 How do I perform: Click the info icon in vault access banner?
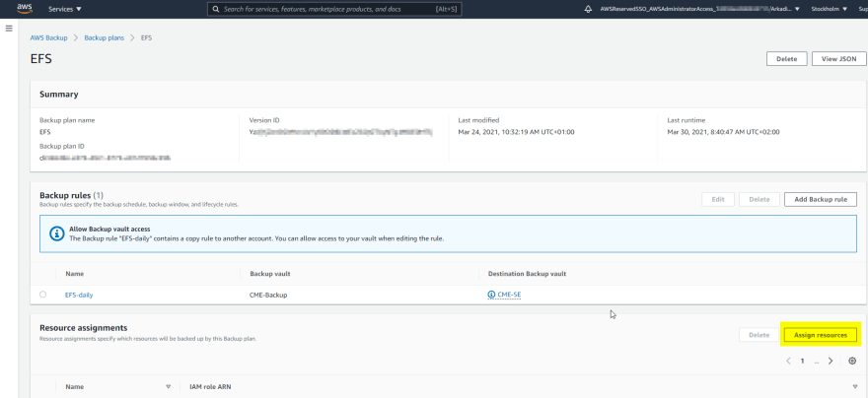point(57,233)
